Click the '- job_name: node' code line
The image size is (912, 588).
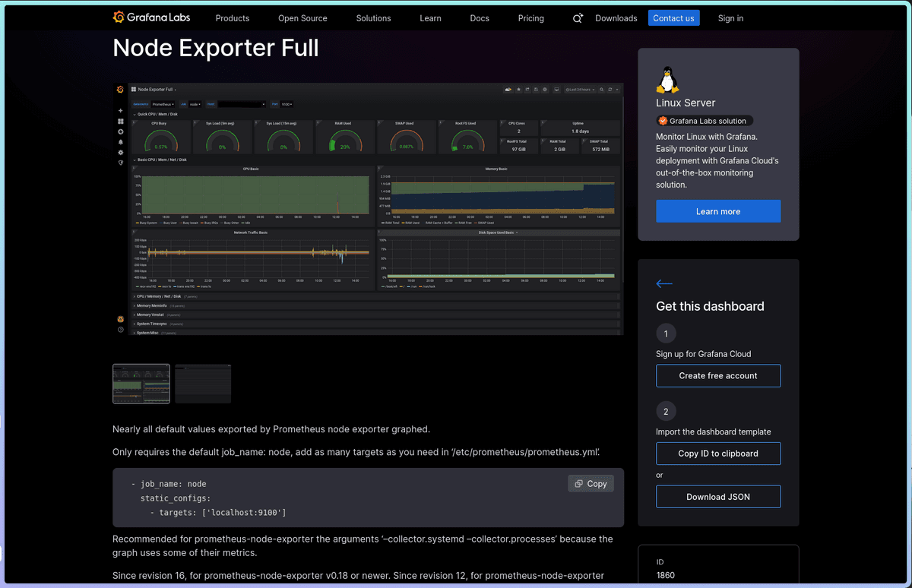click(169, 484)
